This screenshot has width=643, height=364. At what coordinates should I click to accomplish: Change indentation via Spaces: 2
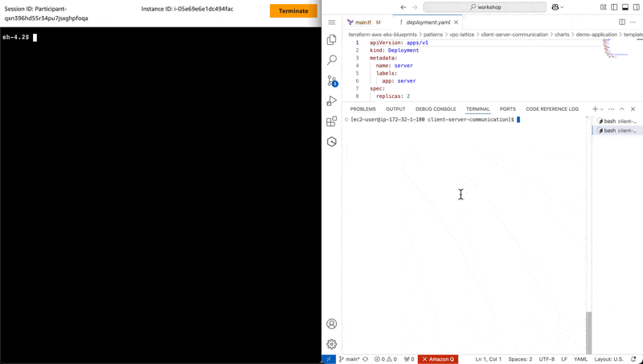(520, 359)
